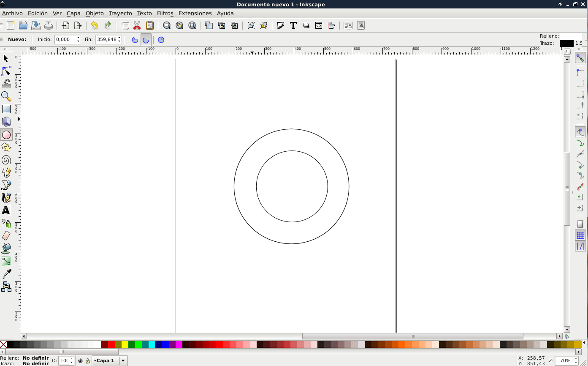The width and height of the screenshot is (588, 366).
Task: Undo the last action using the yellow arrow
Action: point(94,25)
